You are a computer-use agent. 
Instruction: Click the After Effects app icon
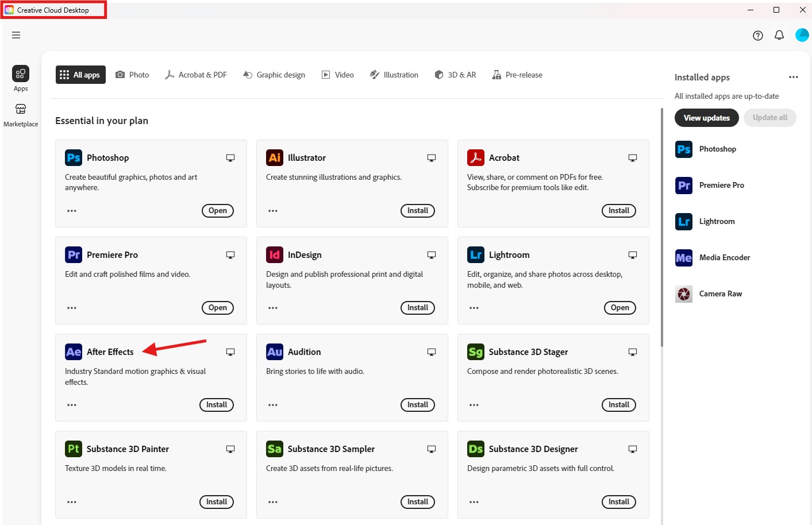click(74, 352)
